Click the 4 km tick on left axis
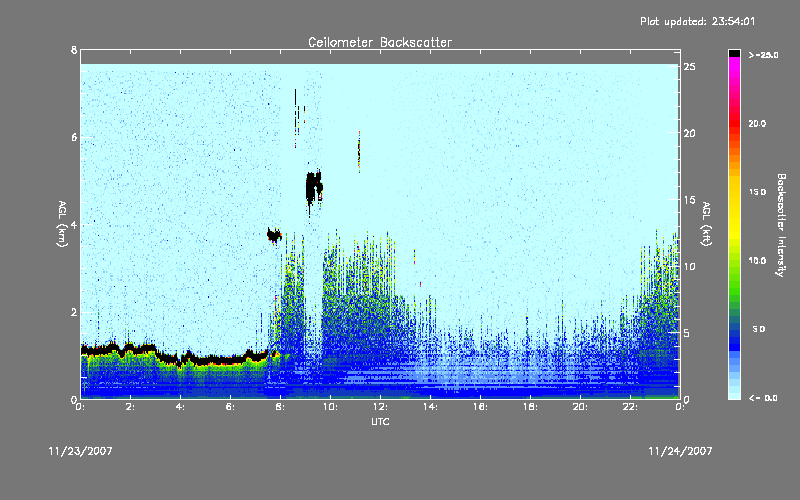The height and width of the screenshot is (500, 800). point(74,224)
